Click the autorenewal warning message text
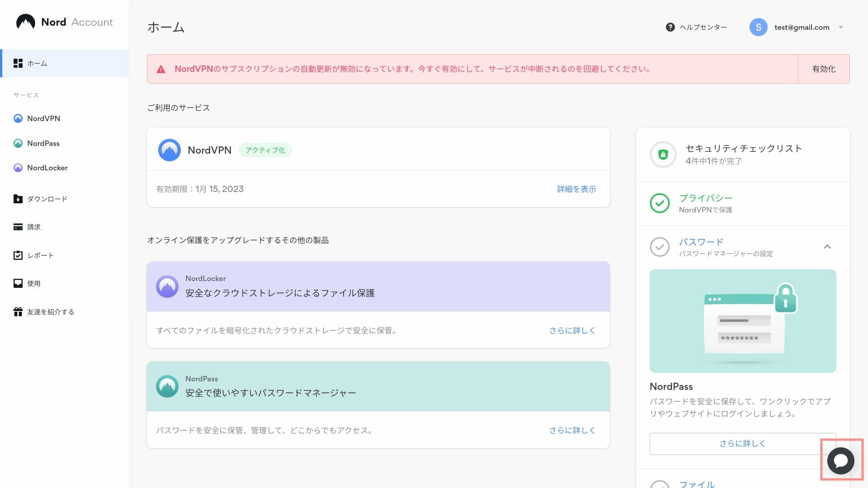 pos(412,69)
